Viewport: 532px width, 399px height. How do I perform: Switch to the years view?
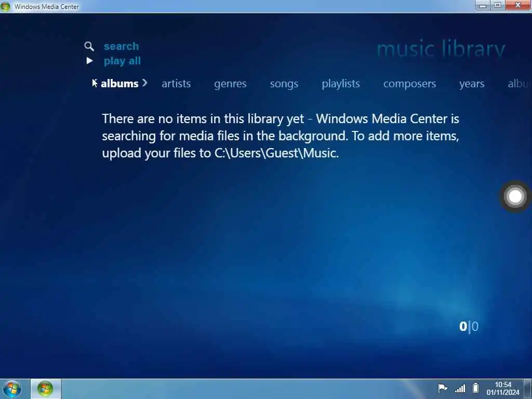tap(472, 84)
